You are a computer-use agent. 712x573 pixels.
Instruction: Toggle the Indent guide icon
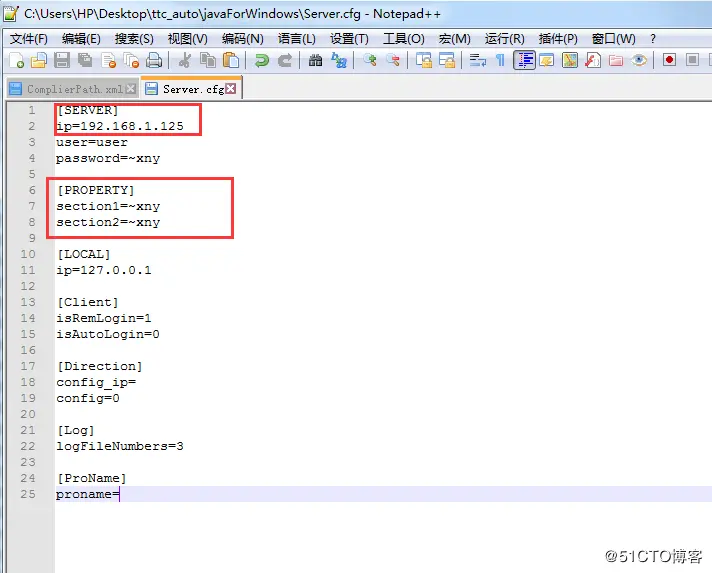pos(524,60)
